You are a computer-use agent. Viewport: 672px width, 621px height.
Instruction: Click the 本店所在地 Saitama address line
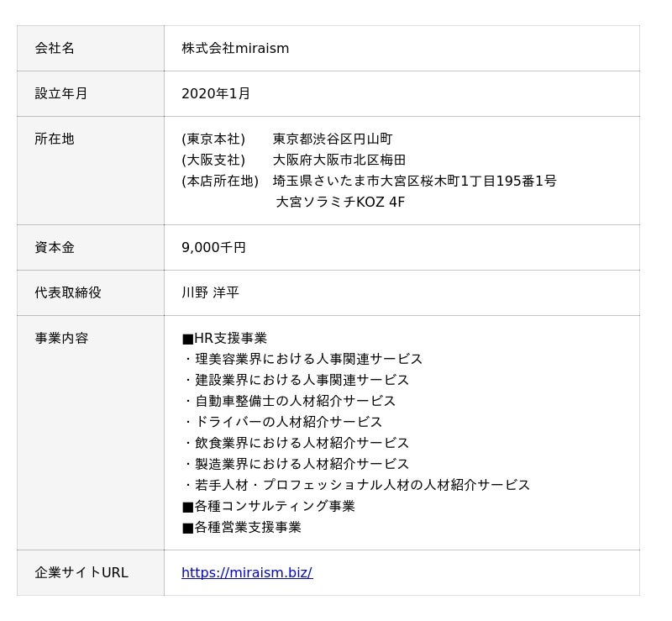point(369,181)
